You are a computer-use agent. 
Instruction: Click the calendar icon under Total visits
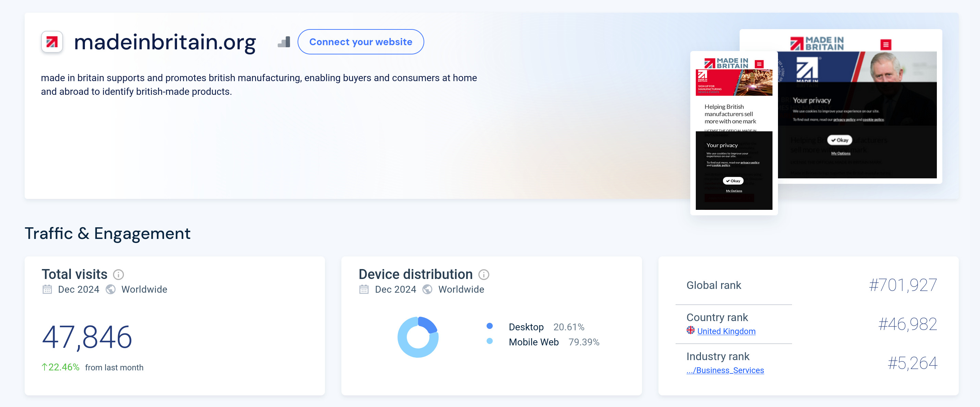pyautogui.click(x=47, y=290)
